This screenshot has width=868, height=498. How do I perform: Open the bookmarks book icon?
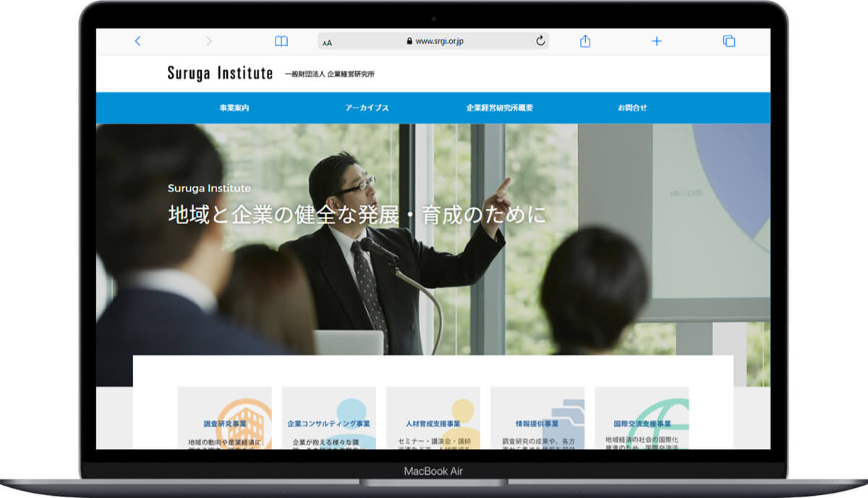tap(281, 41)
